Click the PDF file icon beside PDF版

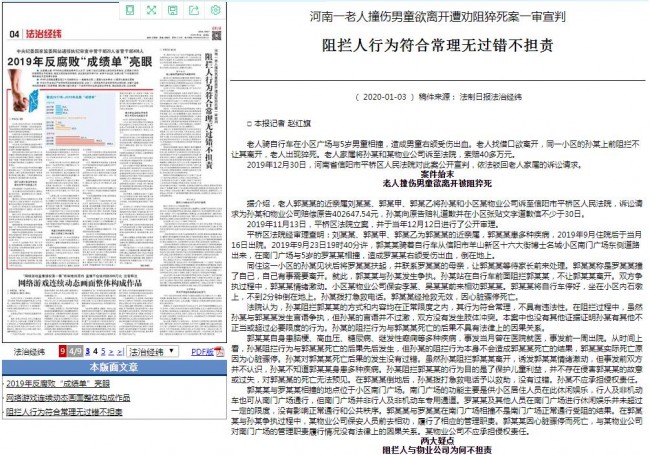(x=220, y=352)
